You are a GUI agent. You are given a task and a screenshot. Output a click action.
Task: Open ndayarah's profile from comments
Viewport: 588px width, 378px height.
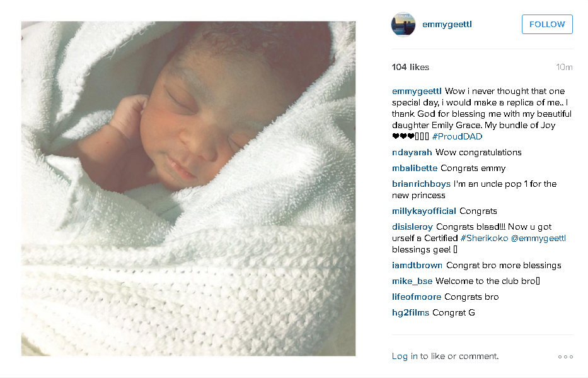point(412,153)
